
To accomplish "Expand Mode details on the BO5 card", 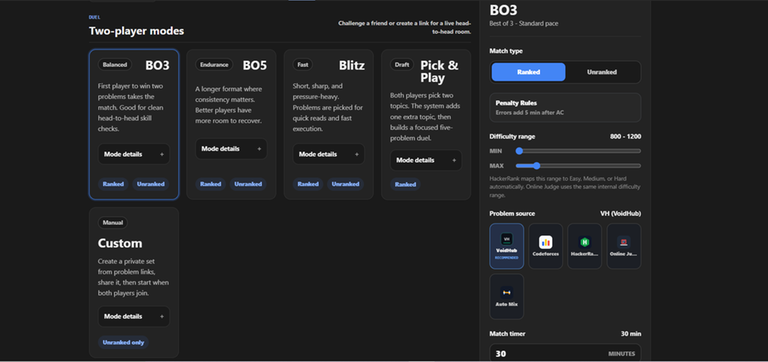I will click(231, 148).
